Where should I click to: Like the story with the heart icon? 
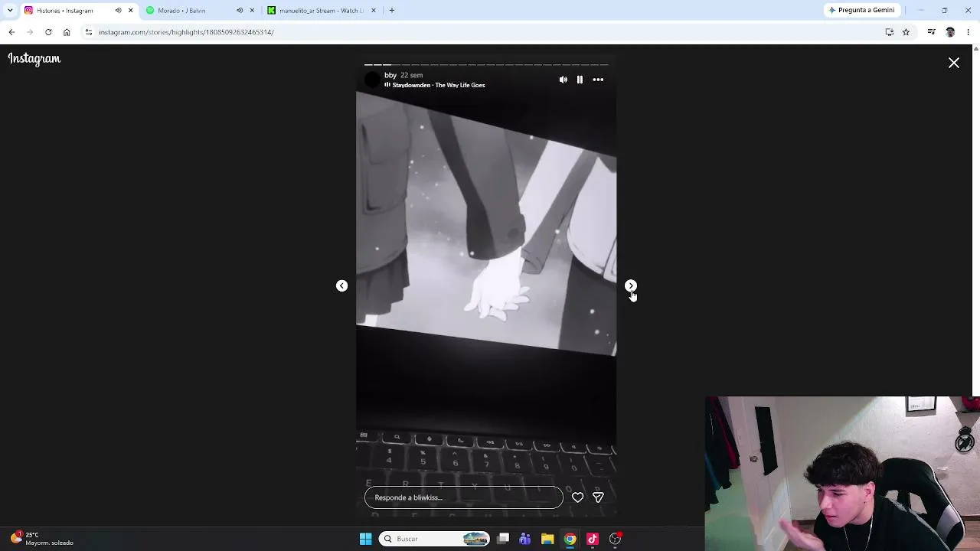click(577, 497)
